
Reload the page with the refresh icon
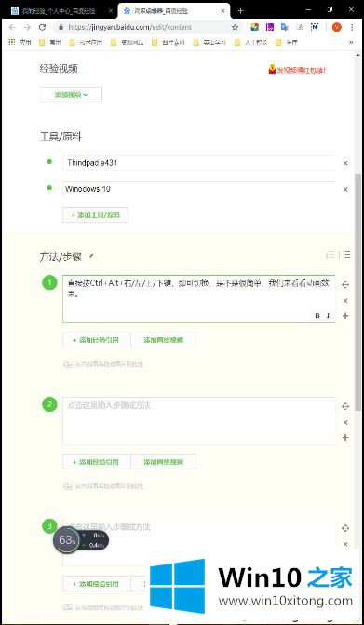42,27
